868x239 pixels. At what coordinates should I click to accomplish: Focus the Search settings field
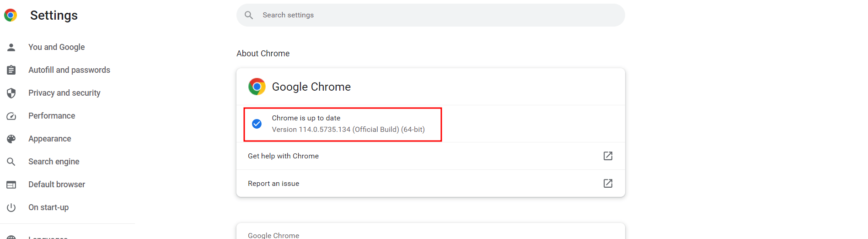pyautogui.click(x=430, y=15)
